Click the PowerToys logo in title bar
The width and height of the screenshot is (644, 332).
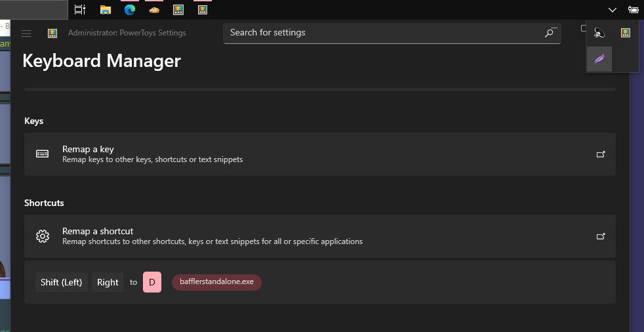pos(52,33)
